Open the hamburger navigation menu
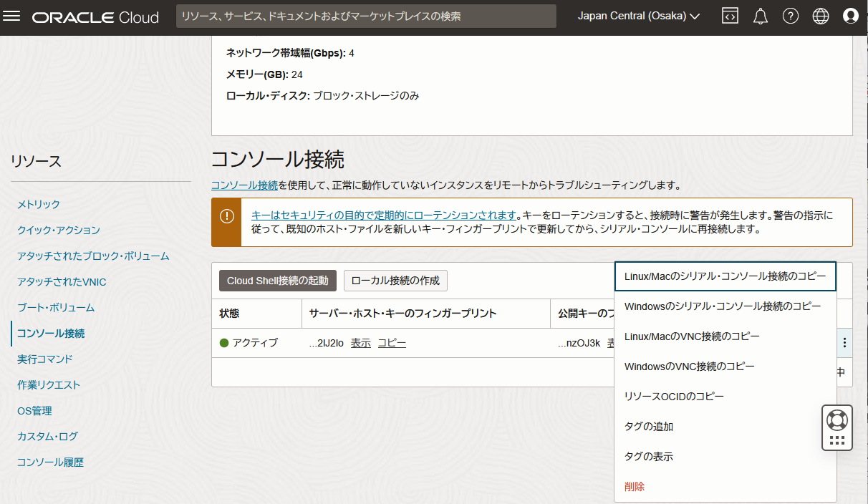The width and height of the screenshot is (868, 504). (x=12, y=16)
